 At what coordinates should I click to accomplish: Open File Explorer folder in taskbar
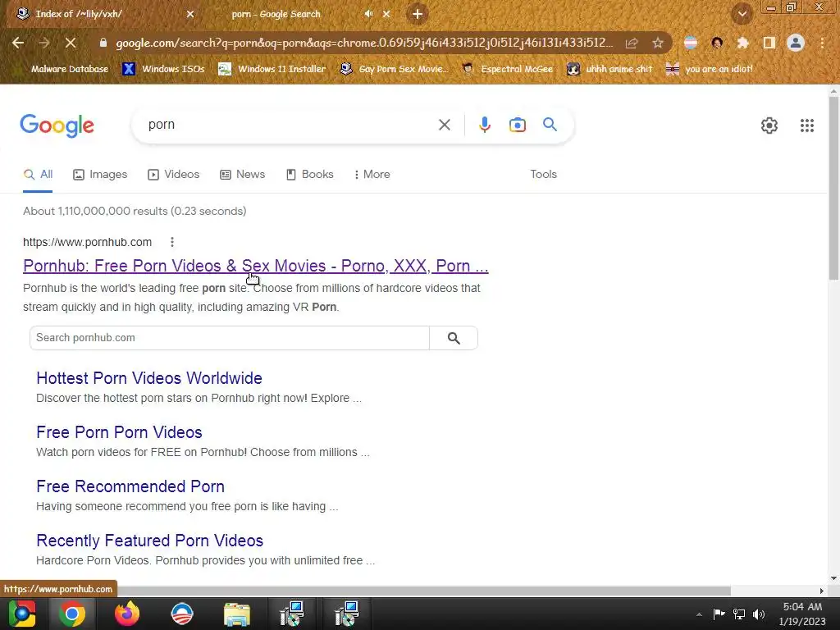[x=237, y=614]
